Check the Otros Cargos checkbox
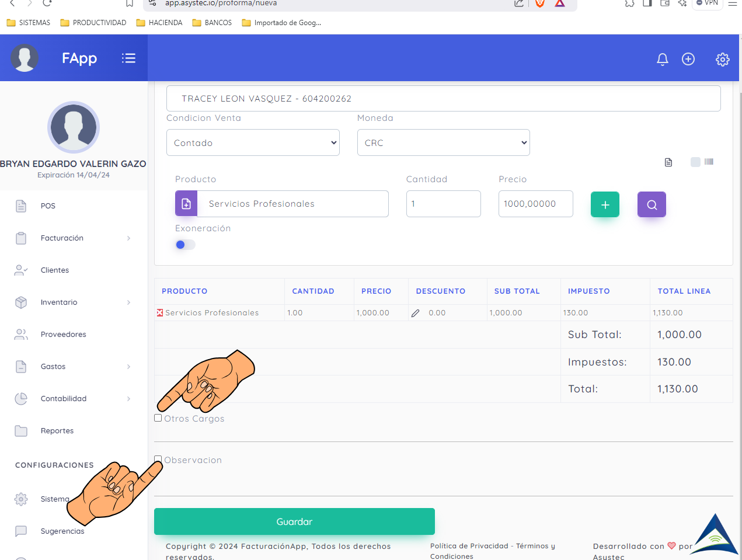742x560 pixels. click(158, 418)
